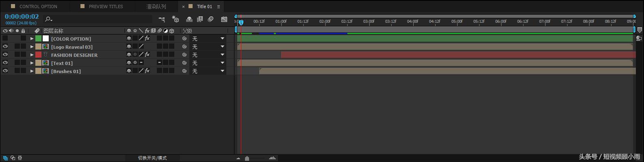Viewport: 644px width, 162px height.
Task: Click the timeline zoom slider handle
Action: click(247, 158)
